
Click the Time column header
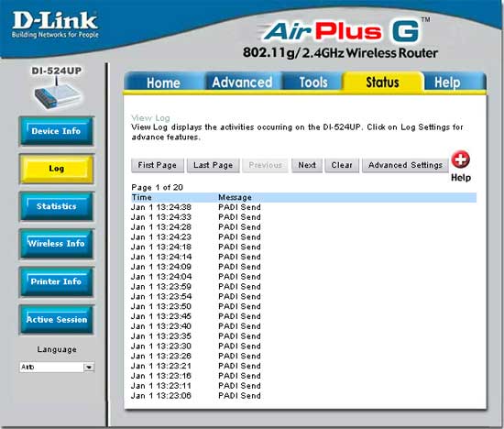(141, 197)
